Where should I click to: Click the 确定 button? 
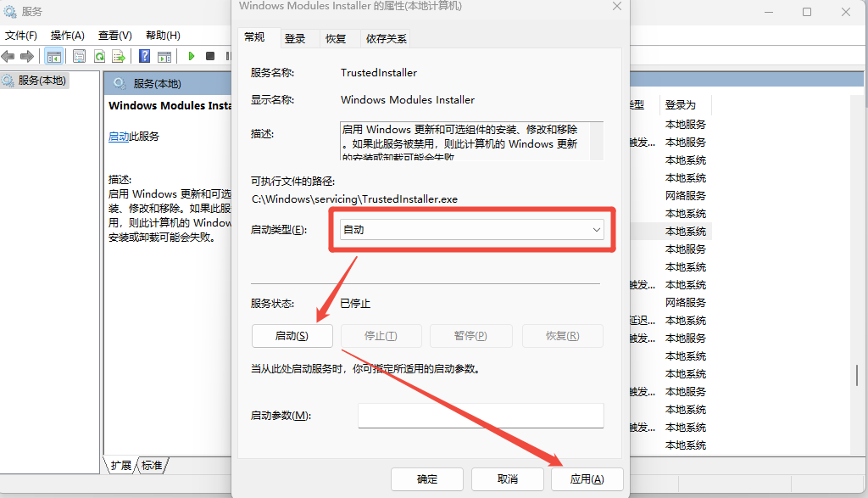click(x=427, y=479)
